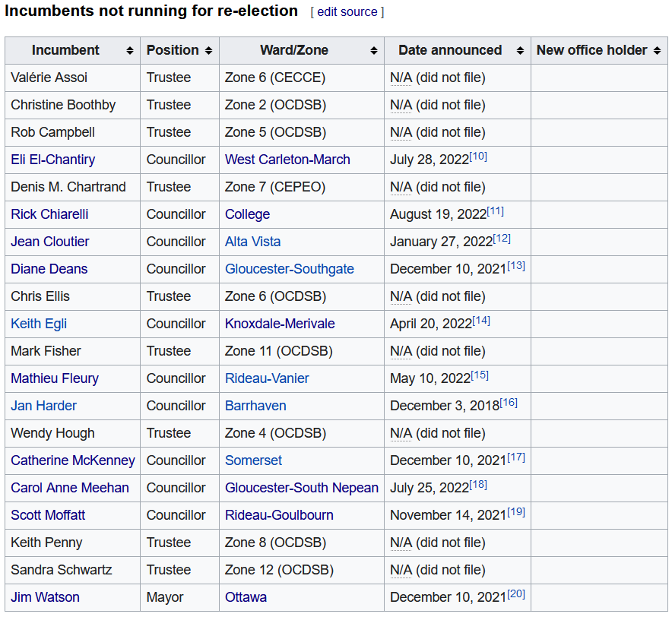Follow the Somerset ward link

coord(254,460)
